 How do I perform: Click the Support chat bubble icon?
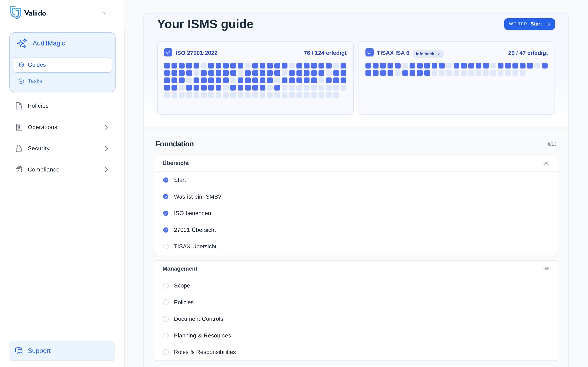(19, 350)
